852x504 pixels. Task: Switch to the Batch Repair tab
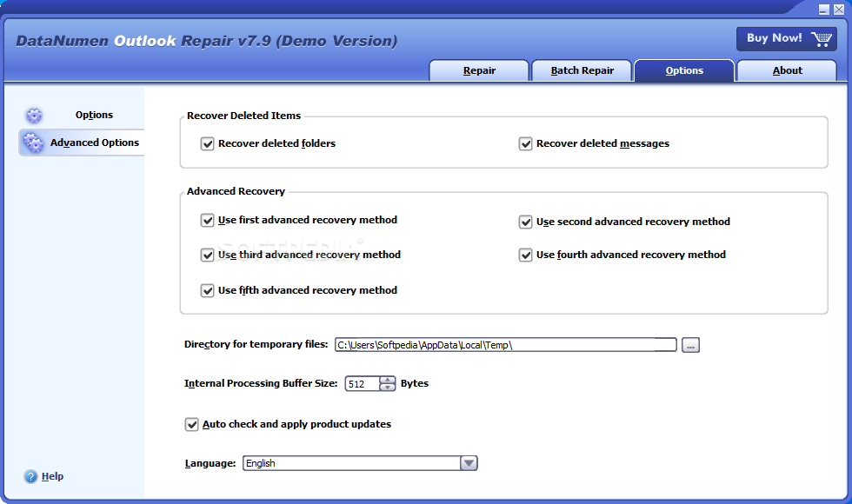point(581,70)
